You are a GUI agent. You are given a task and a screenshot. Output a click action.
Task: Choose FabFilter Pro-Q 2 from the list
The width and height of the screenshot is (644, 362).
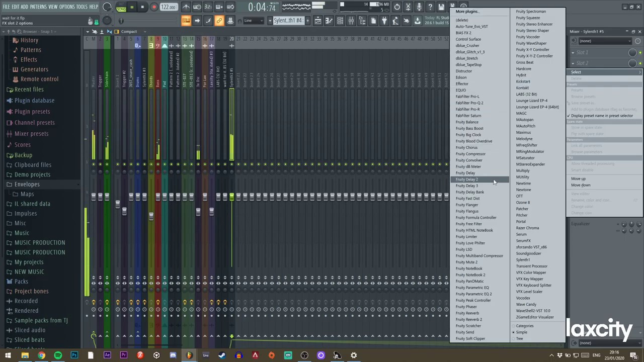tap(479, 103)
